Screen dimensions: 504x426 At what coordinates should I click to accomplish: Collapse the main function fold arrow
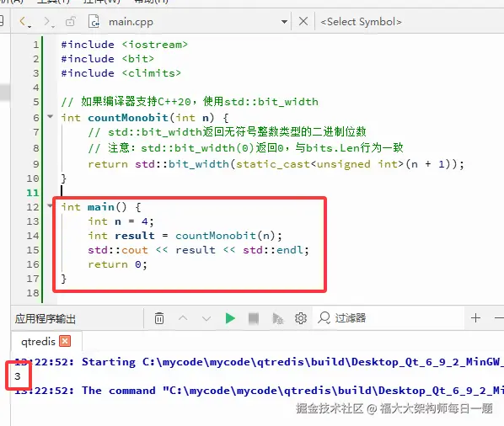pos(50,205)
